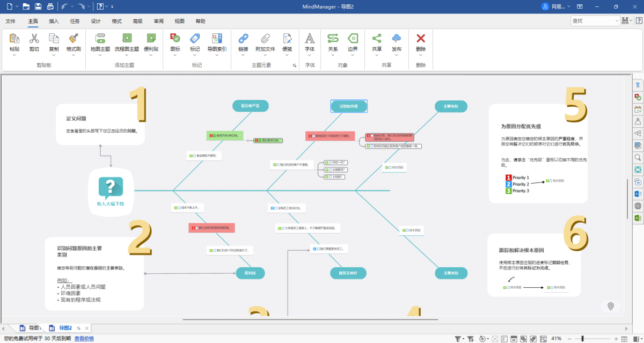The width and height of the screenshot is (644, 343).
Task: Open the search magnifier panel in right sidebar
Action: pos(638,157)
